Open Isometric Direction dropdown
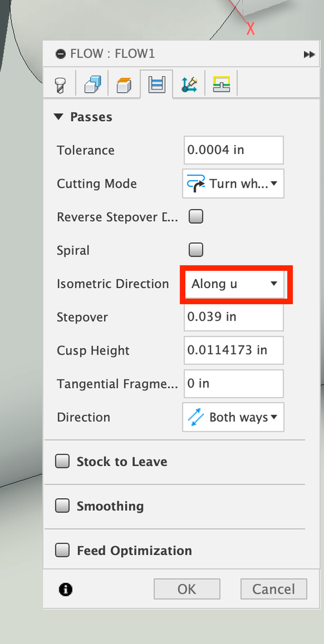This screenshot has width=324, height=644. [235, 284]
